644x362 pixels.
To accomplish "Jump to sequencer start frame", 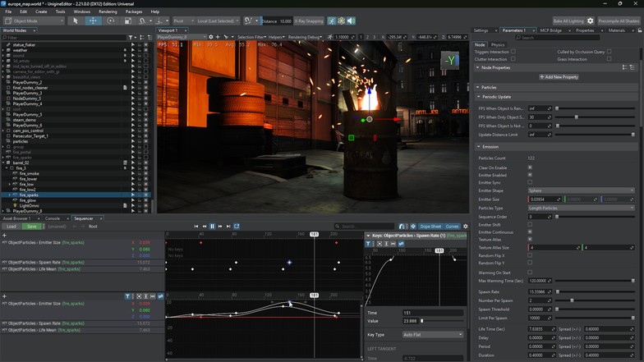I will (x=195, y=227).
